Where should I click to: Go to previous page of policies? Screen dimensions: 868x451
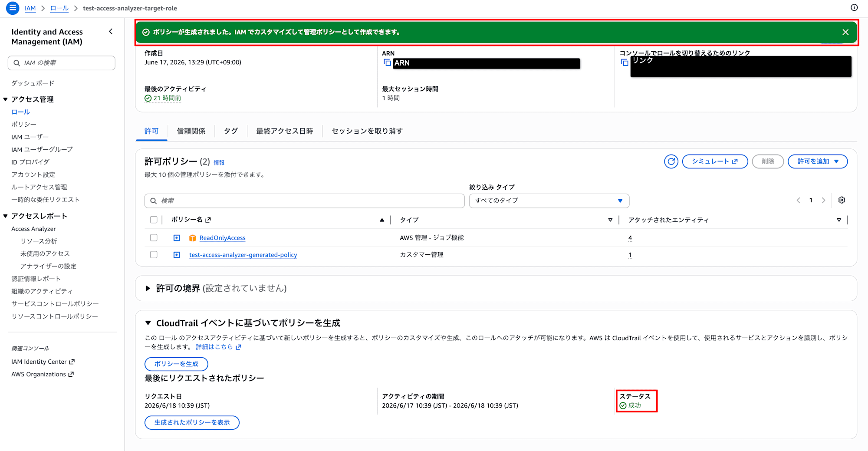pyautogui.click(x=798, y=200)
